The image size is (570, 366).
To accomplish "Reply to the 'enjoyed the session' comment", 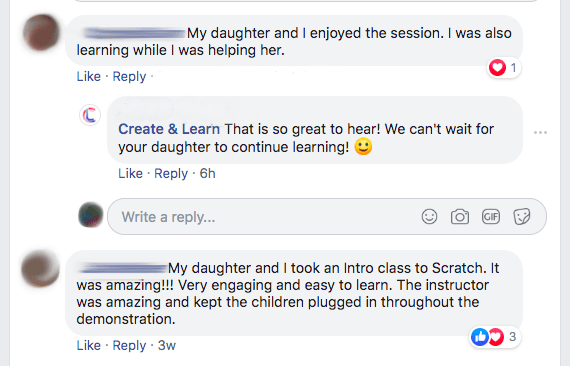I will [129, 76].
